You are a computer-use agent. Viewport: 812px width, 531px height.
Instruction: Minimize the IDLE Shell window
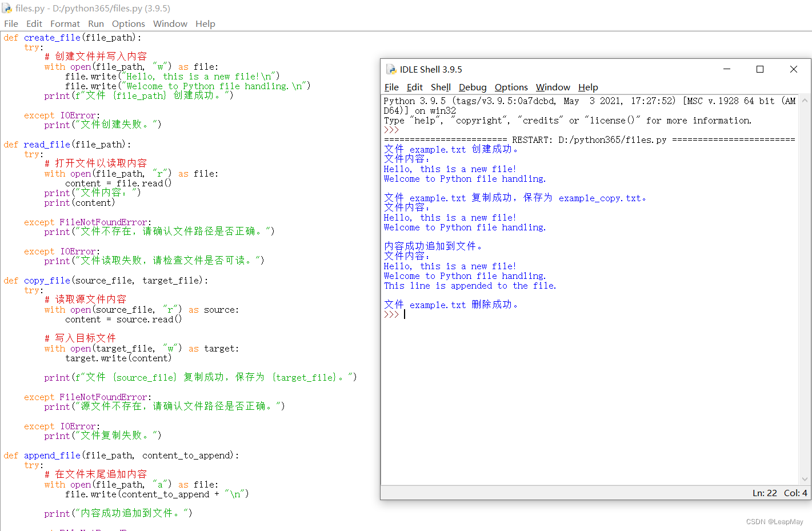(x=727, y=69)
